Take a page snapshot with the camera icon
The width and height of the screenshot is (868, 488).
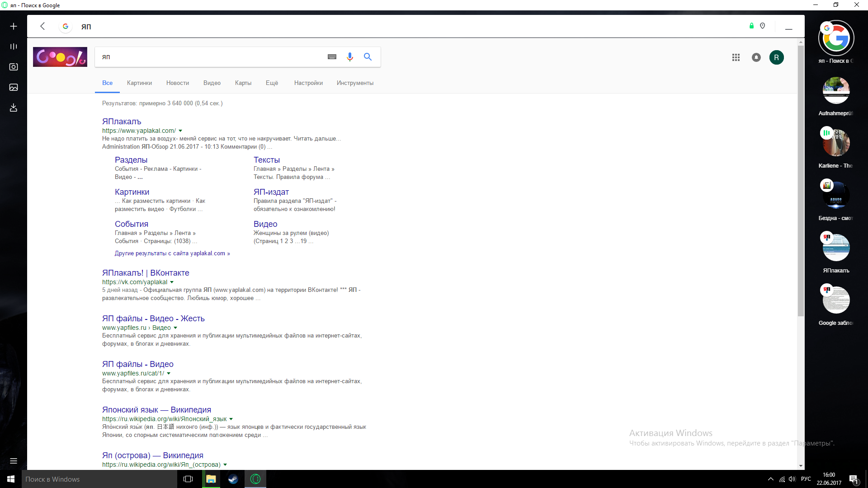pos(14,67)
